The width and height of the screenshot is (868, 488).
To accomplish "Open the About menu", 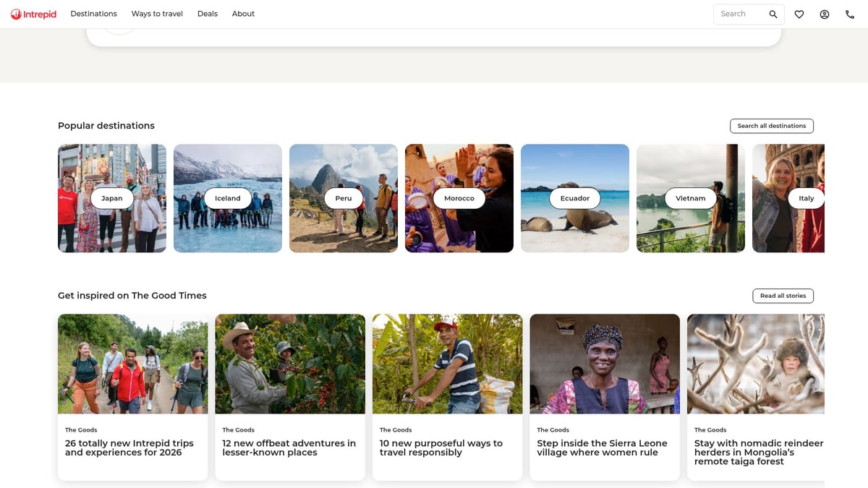I will pos(243,14).
